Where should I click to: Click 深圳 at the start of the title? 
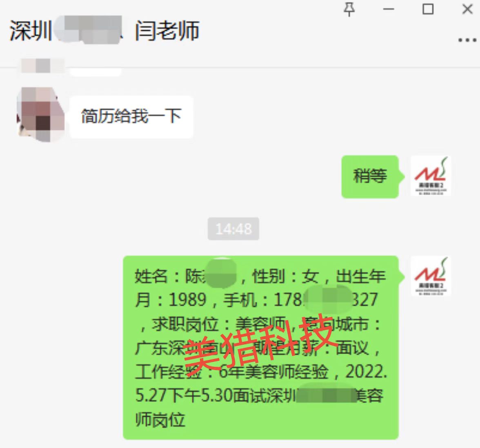[30, 31]
